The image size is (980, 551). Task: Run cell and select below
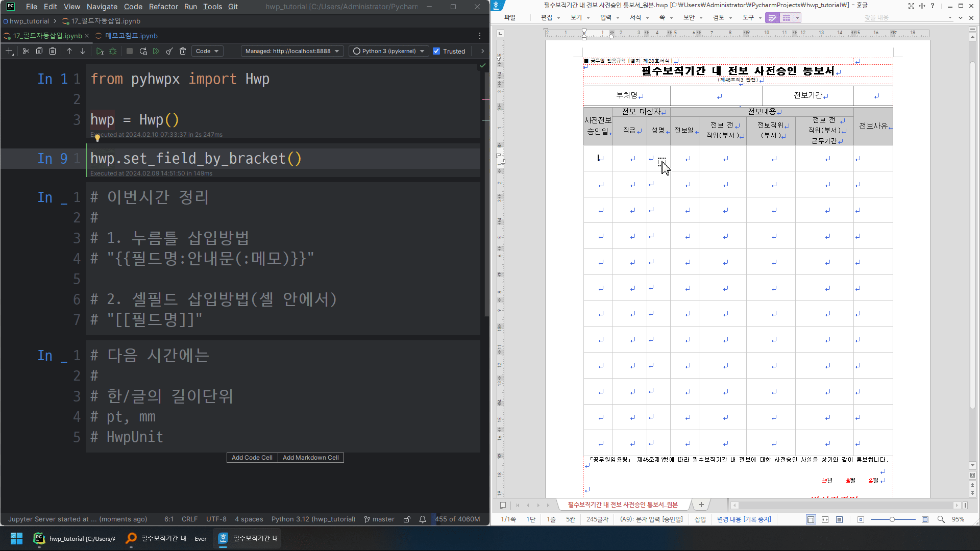(100, 51)
